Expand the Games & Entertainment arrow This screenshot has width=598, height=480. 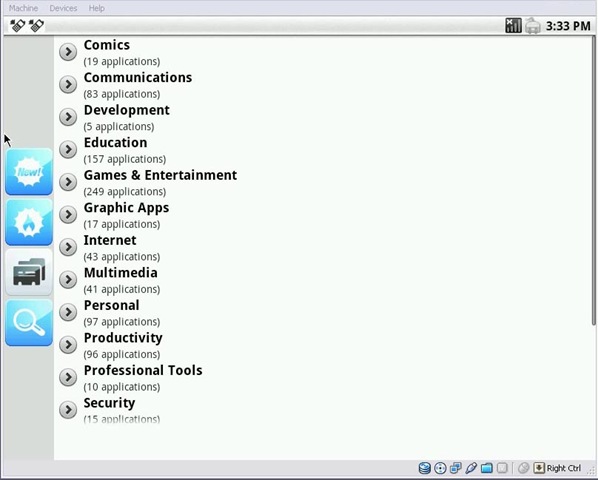tap(68, 182)
